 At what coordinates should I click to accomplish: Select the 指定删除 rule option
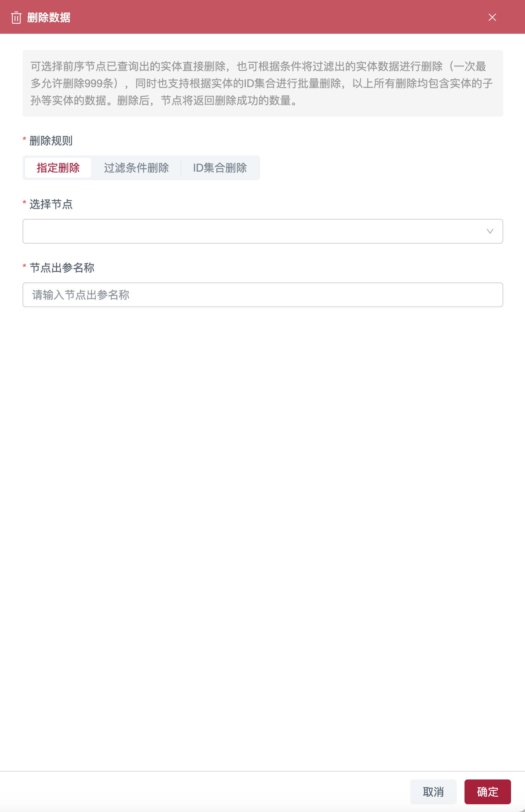58,168
